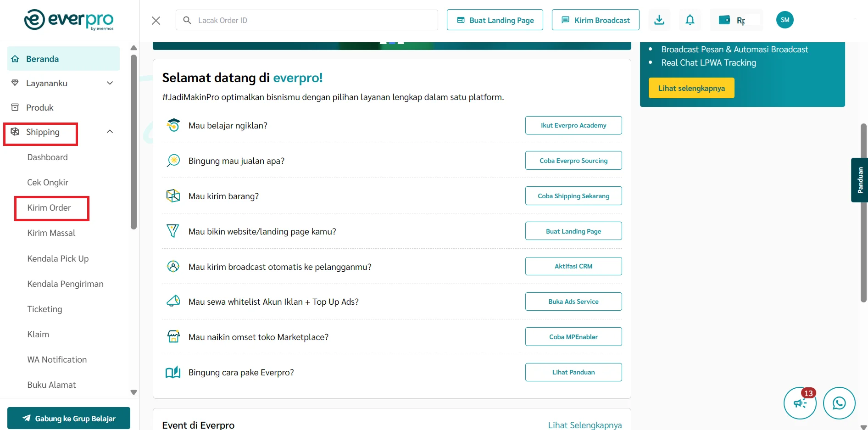Open Lihat Selengkapnya for Event di Everpro

(584, 424)
